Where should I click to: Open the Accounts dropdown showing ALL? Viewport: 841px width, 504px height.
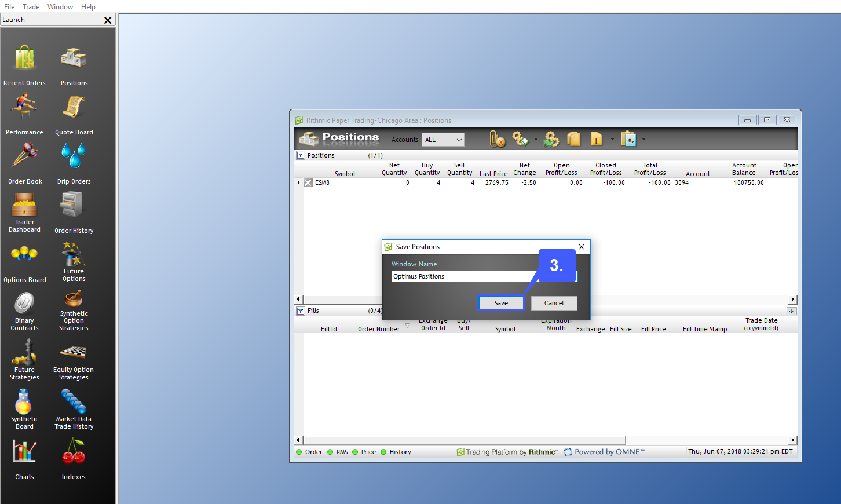[443, 140]
